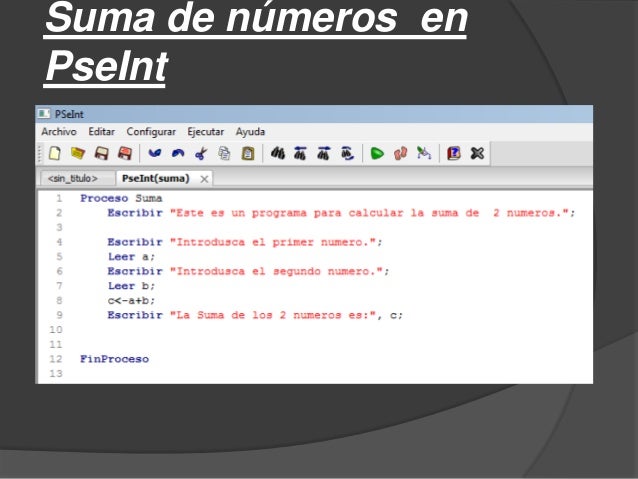Copy selection with the copy pages icon
This screenshot has height=479, width=638.
click(x=224, y=153)
